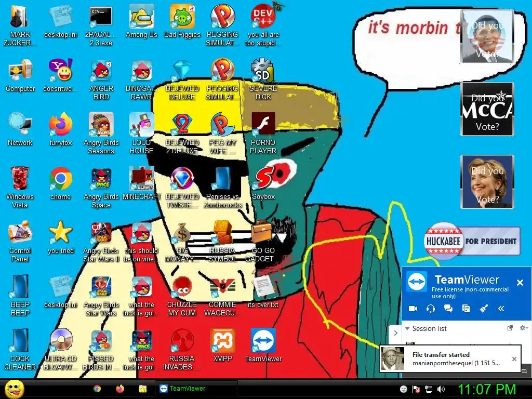Image resolution: width=532 pixels, height=399 pixels.
Task: Close the TeamViewer session panel
Action: click(520, 283)
